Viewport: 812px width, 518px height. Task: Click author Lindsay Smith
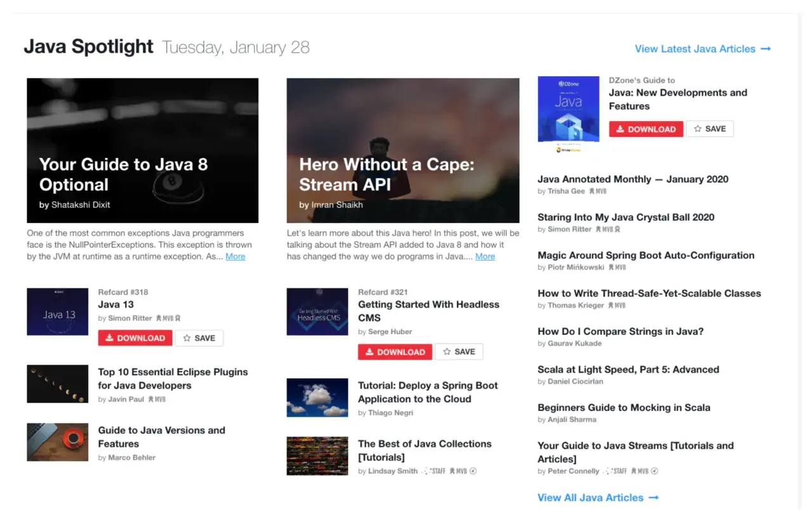click(x=393, y=472)
